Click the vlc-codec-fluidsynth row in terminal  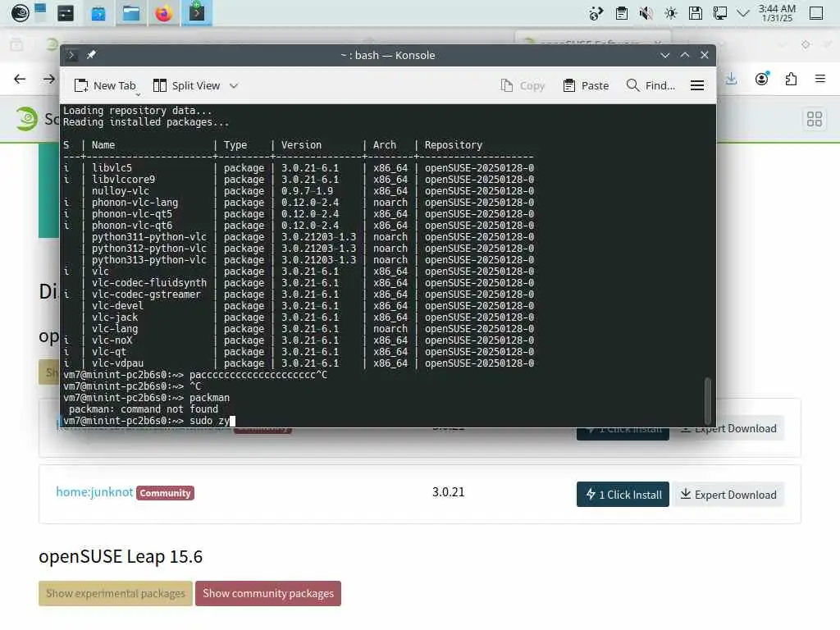point(299,283)
